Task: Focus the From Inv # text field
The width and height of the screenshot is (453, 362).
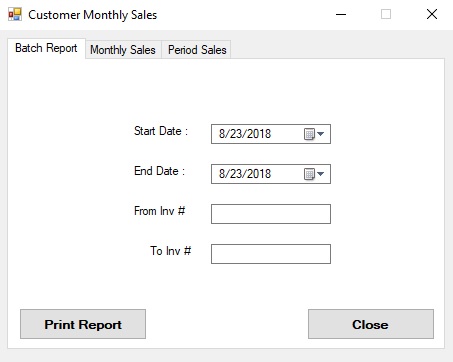Action: [271, 214]
